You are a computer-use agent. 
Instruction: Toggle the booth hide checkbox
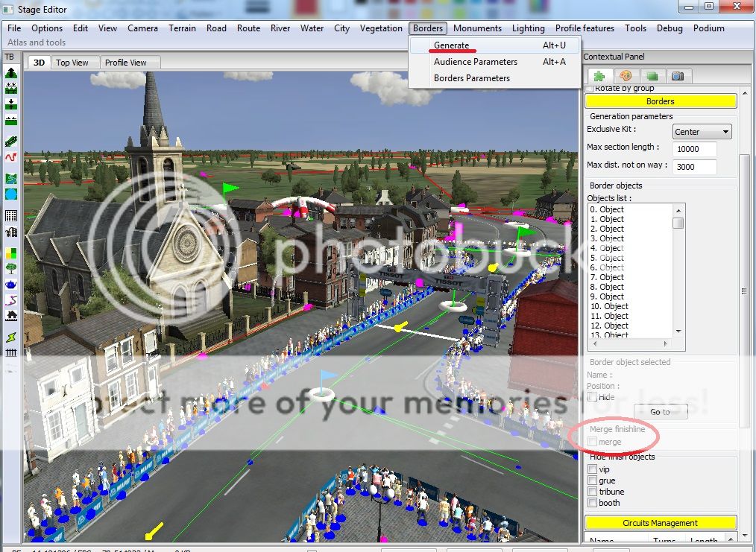pos(592,503)
